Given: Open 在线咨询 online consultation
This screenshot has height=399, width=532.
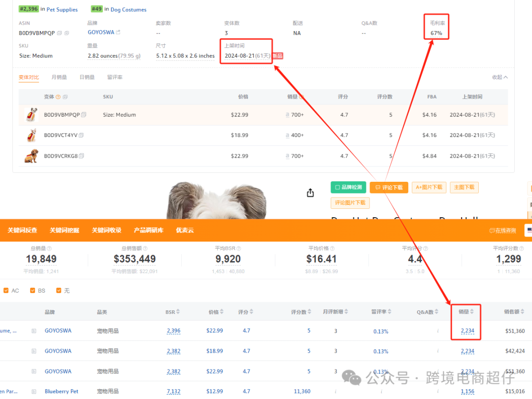Looking at the screenshot, I should [x=502, y=231].
